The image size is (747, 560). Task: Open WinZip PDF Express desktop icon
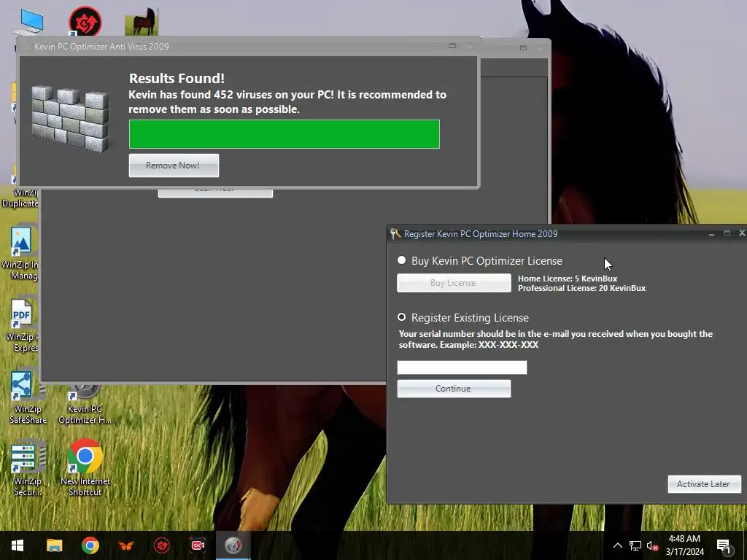tap(21, 325)
